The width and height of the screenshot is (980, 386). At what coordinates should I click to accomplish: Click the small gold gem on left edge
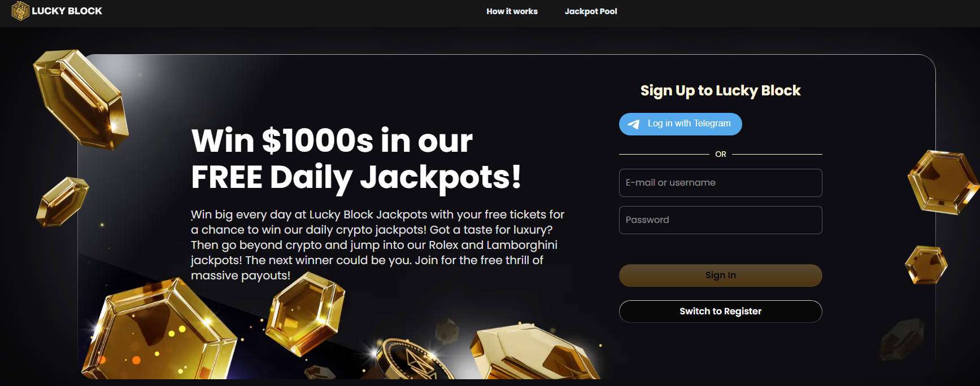pyautogui.click(x=62, y=200)
